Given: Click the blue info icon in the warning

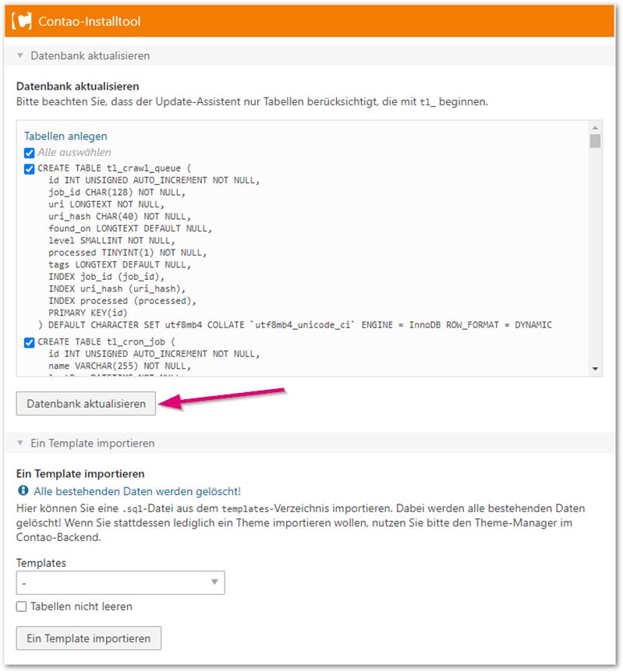Looking at the screenshot, I should pyautogui.click(x=23, y=491).
